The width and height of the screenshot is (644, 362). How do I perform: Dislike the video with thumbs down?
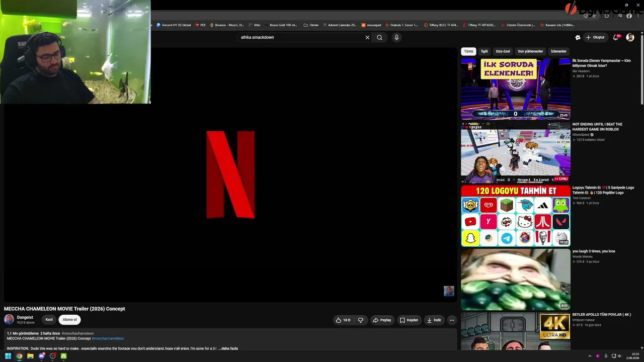point(360,320)
